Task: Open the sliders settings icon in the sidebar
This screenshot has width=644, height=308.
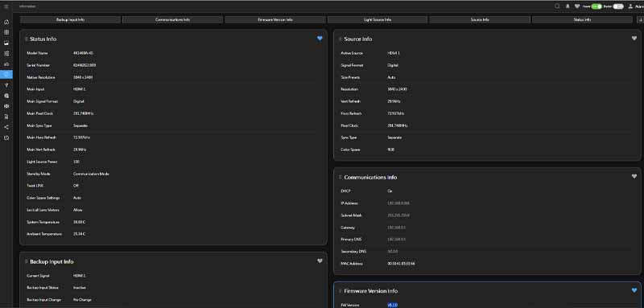Action: point(6,53)
